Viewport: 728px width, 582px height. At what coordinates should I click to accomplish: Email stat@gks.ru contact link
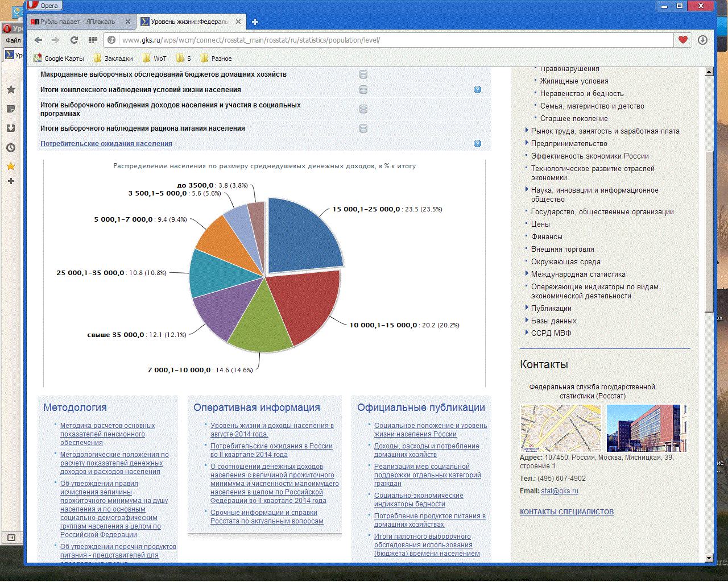[x=559, y=491]
